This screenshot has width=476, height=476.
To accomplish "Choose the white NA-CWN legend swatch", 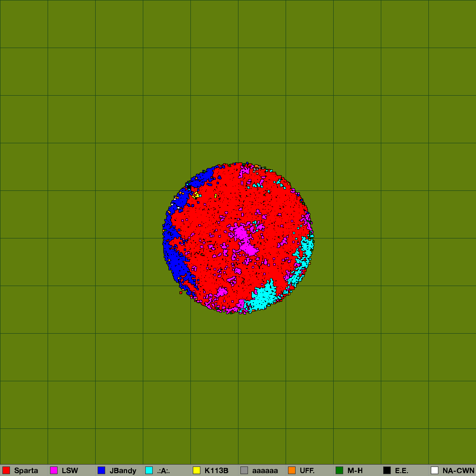I will click(435, 470).
